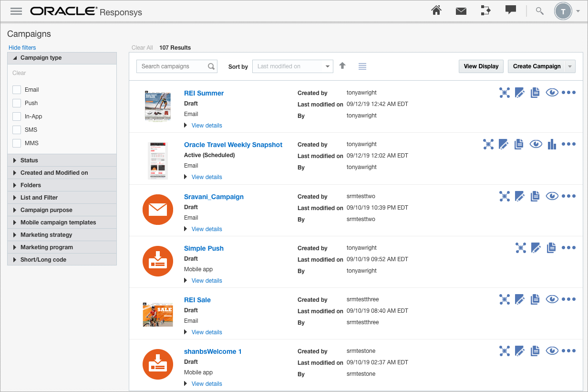The height and width of the screenshot is (392, 588).
Task: Preview eye icon for REI Summer
Action: (552, 93)
